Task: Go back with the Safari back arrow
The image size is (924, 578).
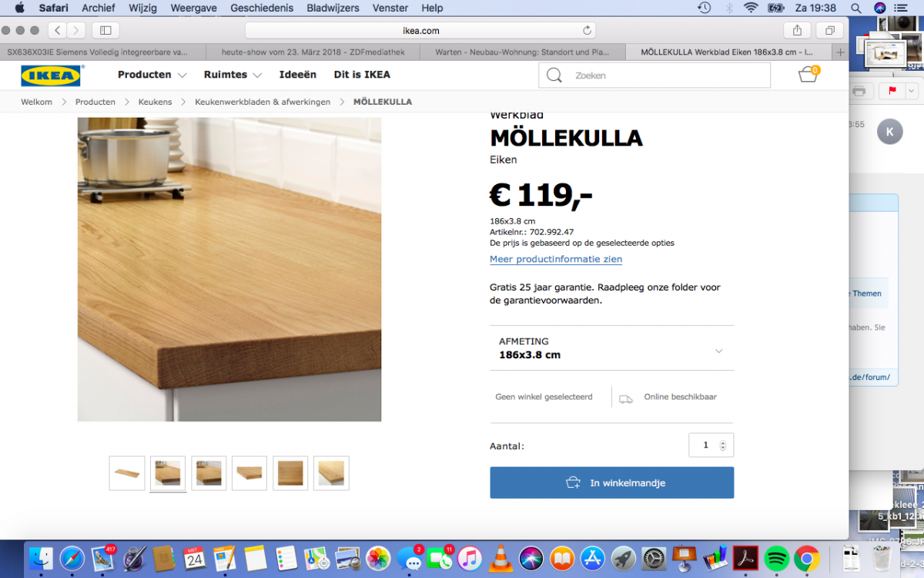Action: 58,30
